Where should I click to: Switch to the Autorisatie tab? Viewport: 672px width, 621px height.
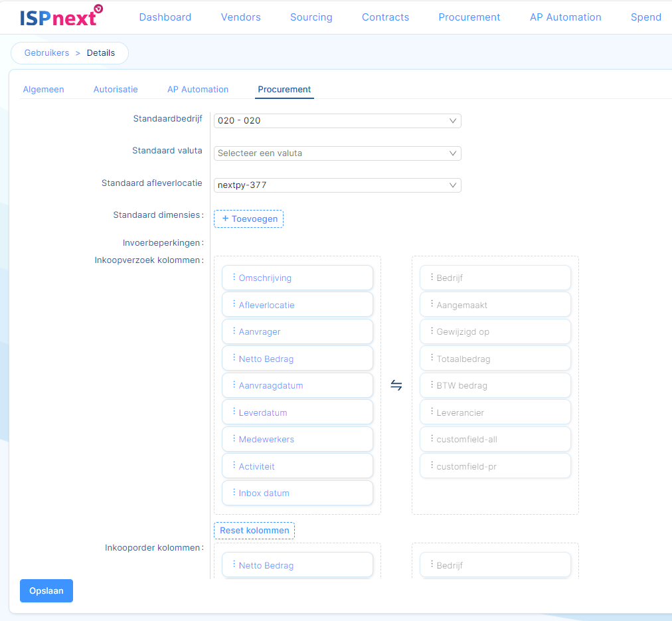116,90
